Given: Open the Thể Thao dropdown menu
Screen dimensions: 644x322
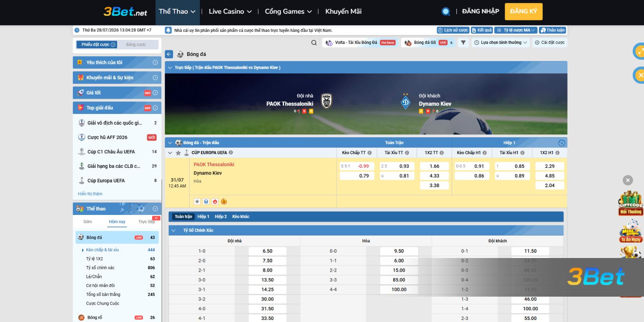Looking at the screenshot, I should [x=177, y=12].
